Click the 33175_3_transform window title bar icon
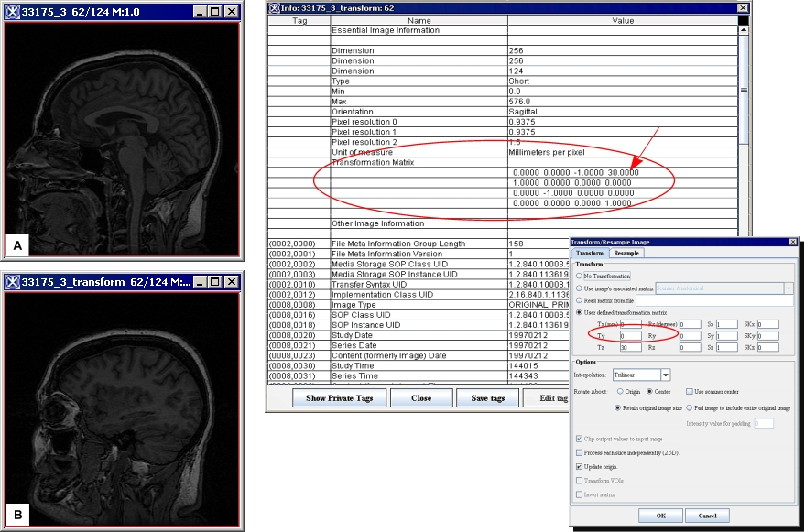The width and height of the screenshot is (805, 532). [13, 282]
